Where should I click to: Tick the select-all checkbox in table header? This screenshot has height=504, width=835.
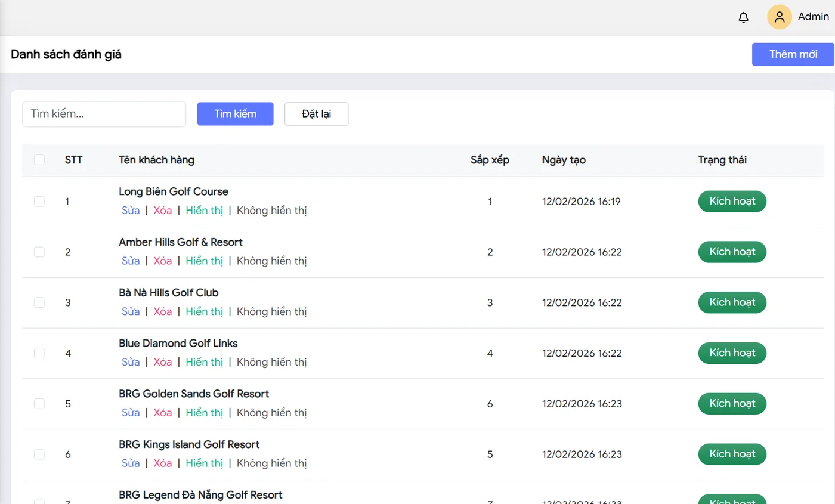(x=39, y=160)
